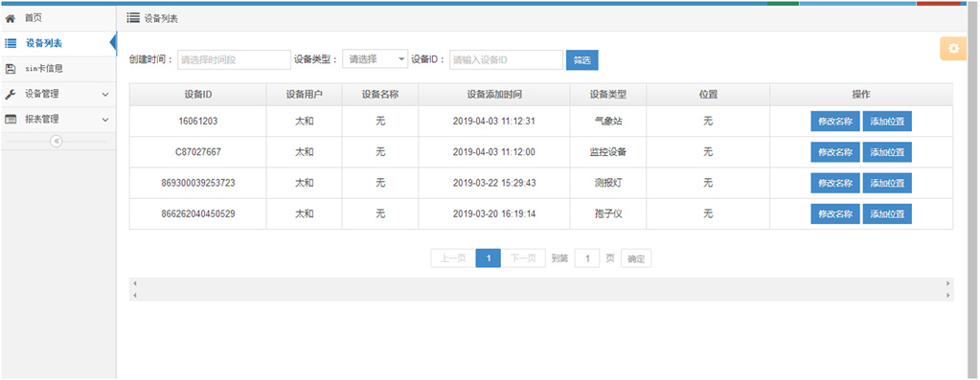Select device ID cell 866262040450529
Viewport: 980px width, 380px height.
197,214
